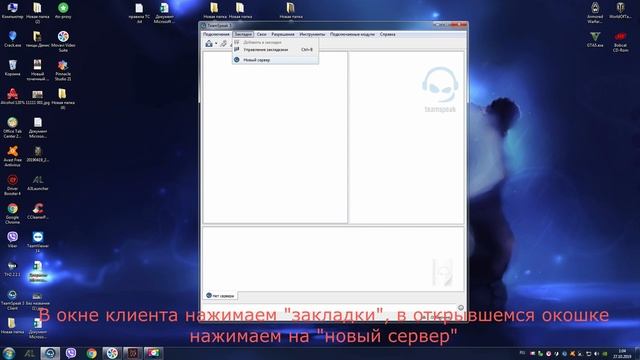Screen dimensions: 640x360
Task: Open Viber from the taskbar
Action: [x=71, y=353]
